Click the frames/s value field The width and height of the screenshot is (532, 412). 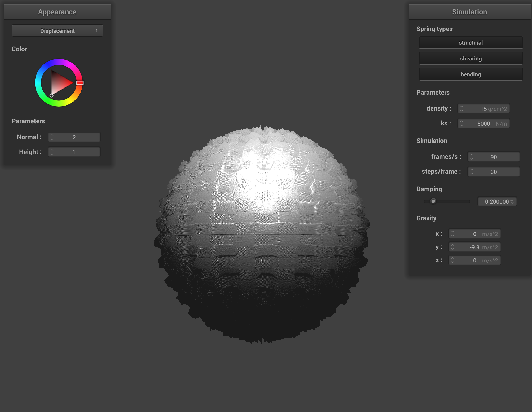point(494,157)
